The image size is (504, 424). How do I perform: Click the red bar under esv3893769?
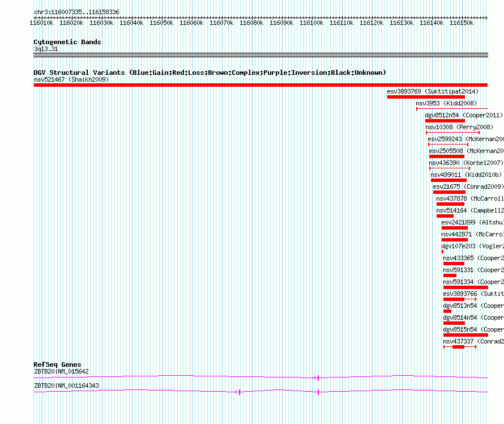[426, 97]
